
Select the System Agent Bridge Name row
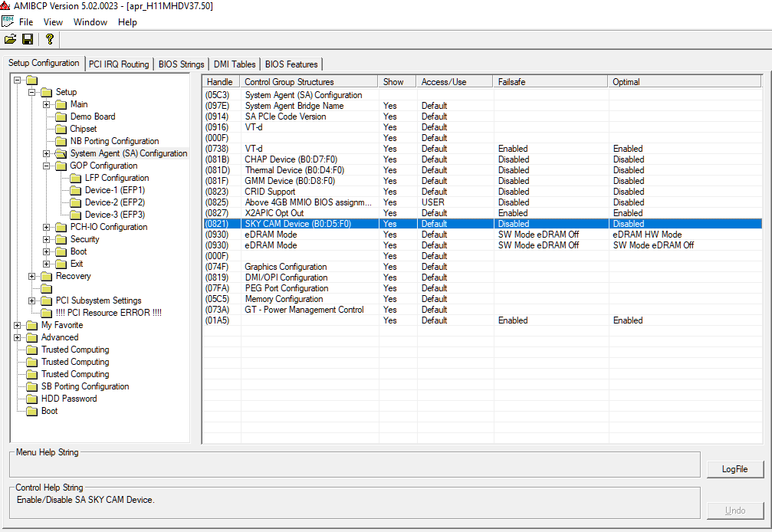click(x=482, y=106)
